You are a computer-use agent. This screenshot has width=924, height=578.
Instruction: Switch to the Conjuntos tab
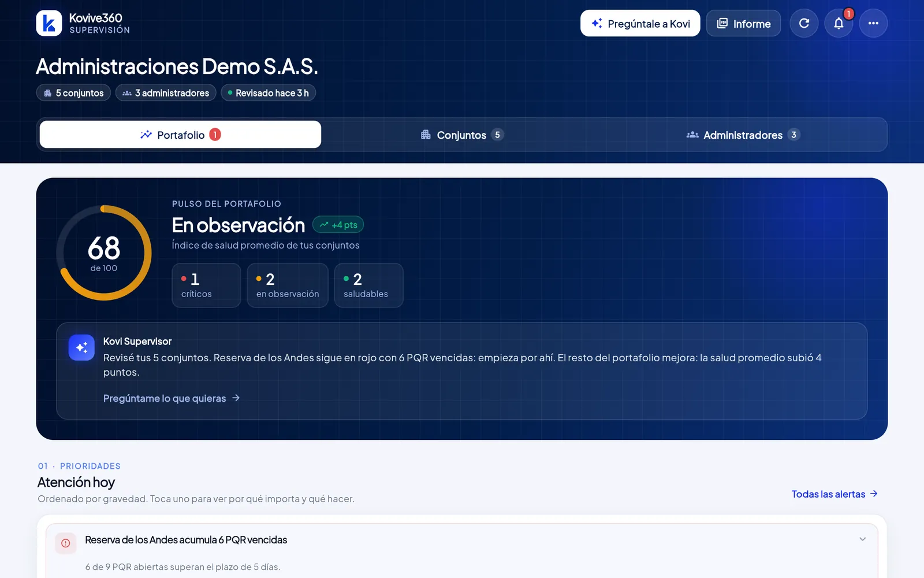point(462,135)
